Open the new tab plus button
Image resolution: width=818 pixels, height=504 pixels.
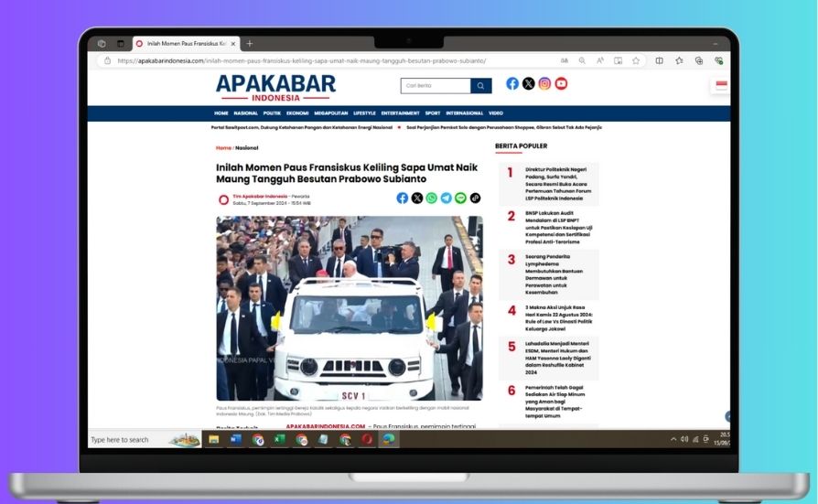250,43
